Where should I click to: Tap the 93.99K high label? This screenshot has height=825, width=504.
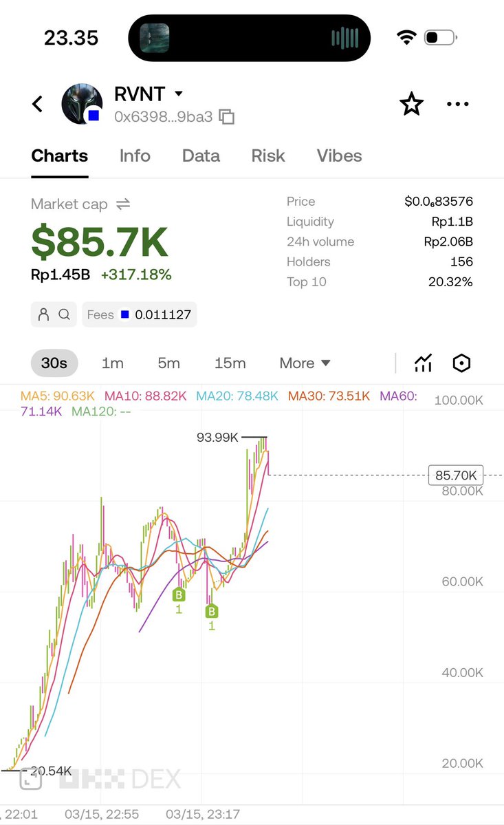[217, 437]
